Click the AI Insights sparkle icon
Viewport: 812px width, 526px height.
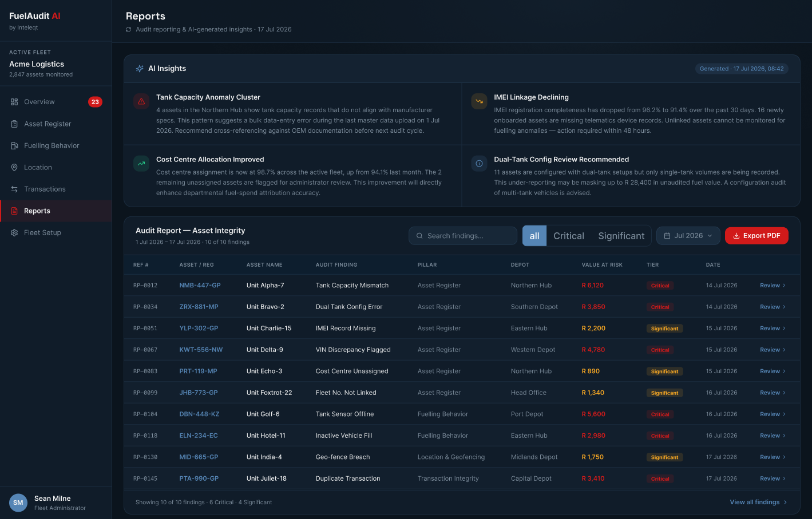[x=140, y=68]
